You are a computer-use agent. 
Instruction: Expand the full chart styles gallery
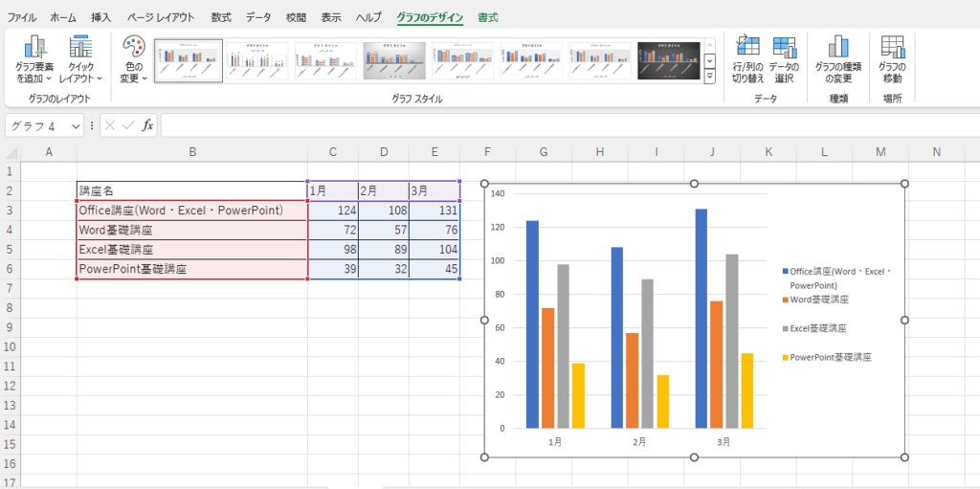(709, 77)
